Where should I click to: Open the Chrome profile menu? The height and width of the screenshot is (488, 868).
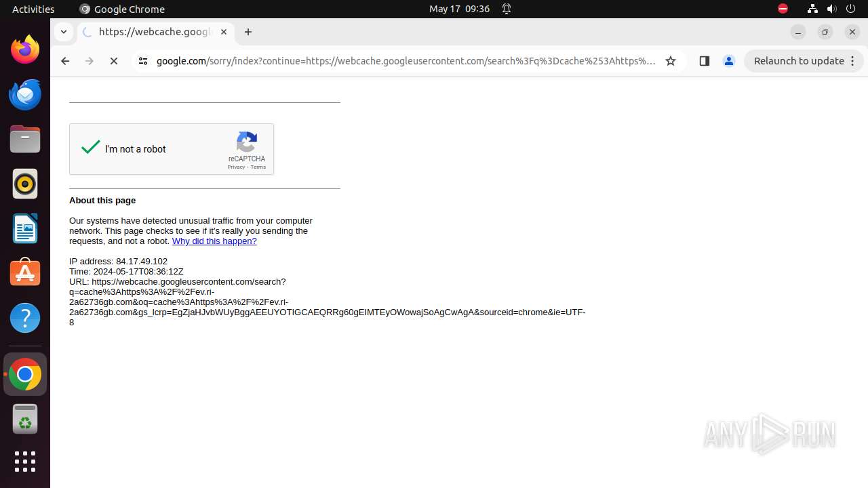tap(729, 61)
